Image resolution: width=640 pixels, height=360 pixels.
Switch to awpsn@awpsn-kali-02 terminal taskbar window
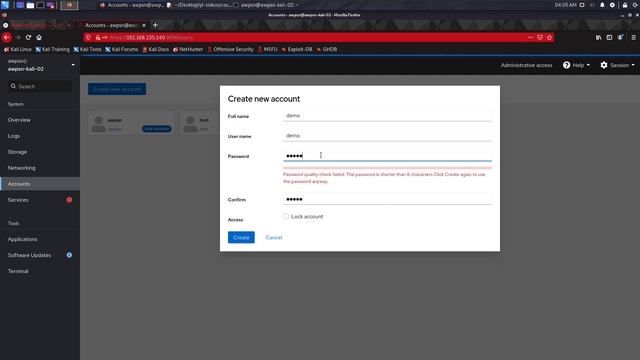point(265,5)
